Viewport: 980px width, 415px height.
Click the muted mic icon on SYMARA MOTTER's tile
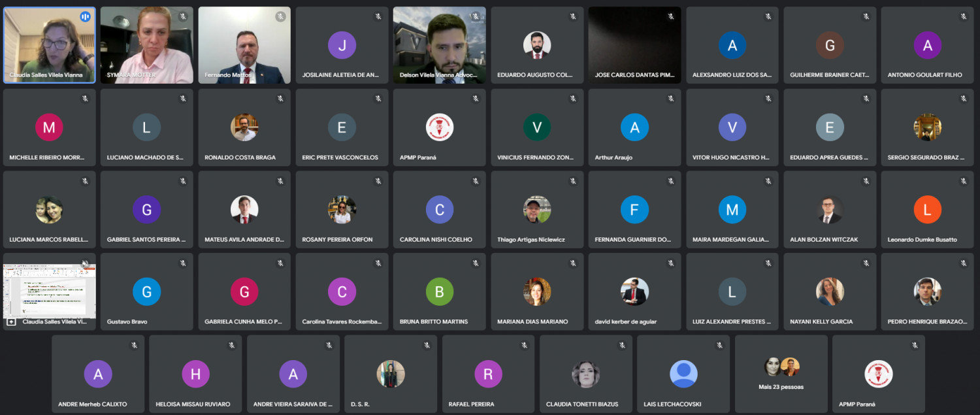(x=183, y=17)
